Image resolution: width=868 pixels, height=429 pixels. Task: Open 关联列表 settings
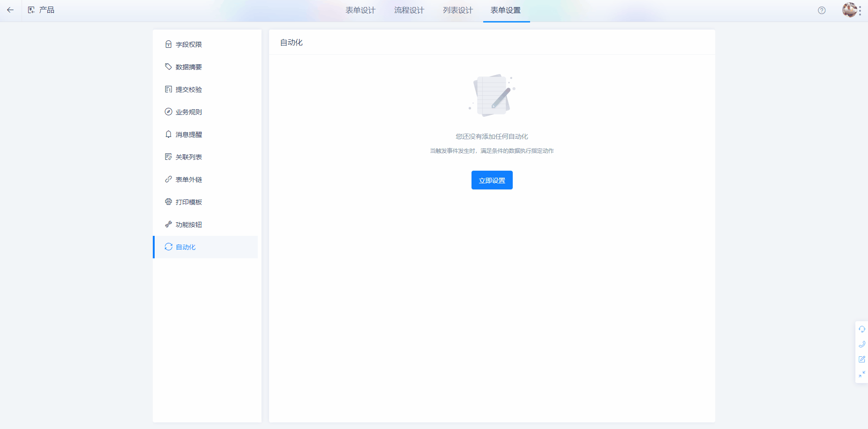coord(205,157)
